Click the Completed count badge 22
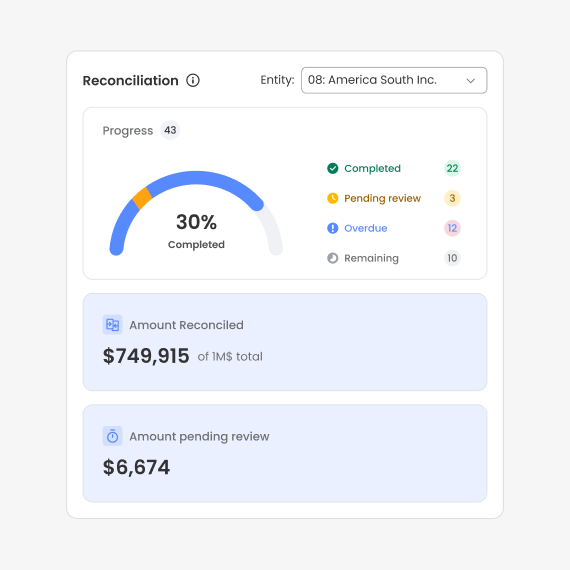Screen dimensions: 570x570 pyautogui.click(x=452, y=168)
